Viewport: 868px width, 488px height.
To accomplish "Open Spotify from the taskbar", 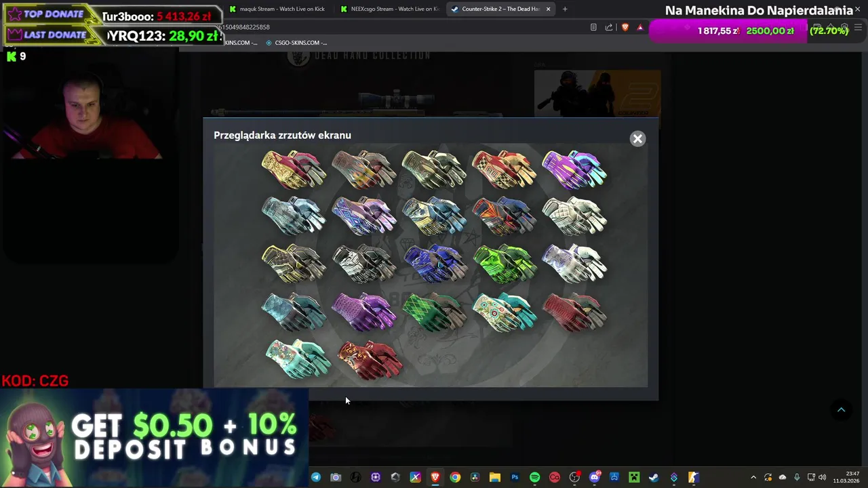I will click(534, 478).
